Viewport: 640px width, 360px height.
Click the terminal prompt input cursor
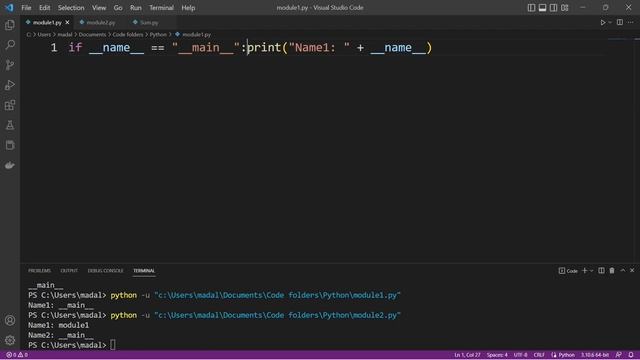pyautogui.click(x=113, y=345)
